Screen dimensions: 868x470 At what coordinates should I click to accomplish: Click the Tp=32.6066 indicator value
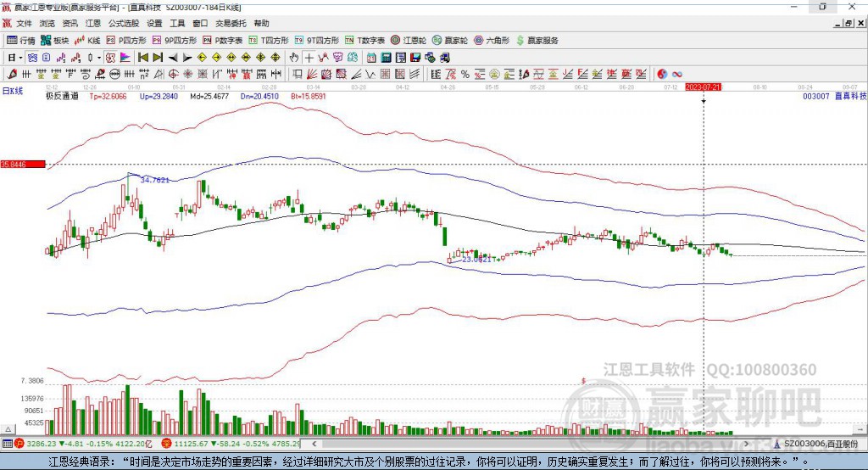pyautogui.click(x=108, y=96)
